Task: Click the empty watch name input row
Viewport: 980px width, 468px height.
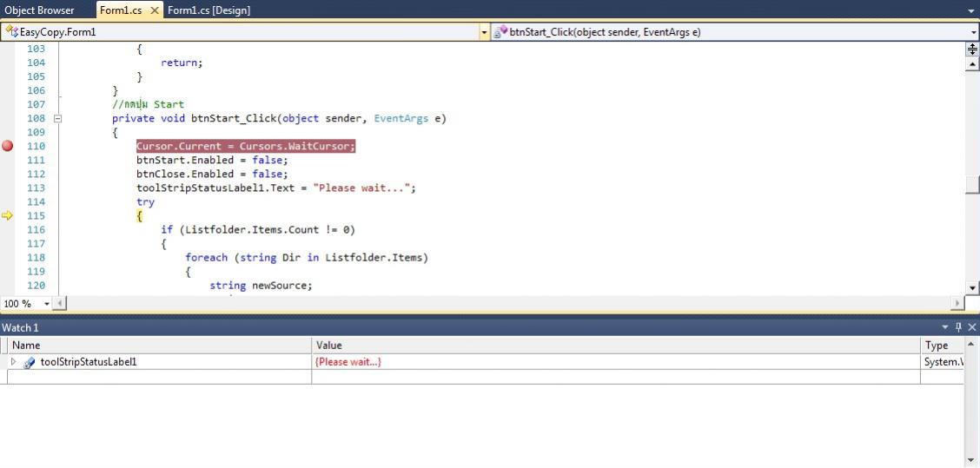Action: (156, 377)
